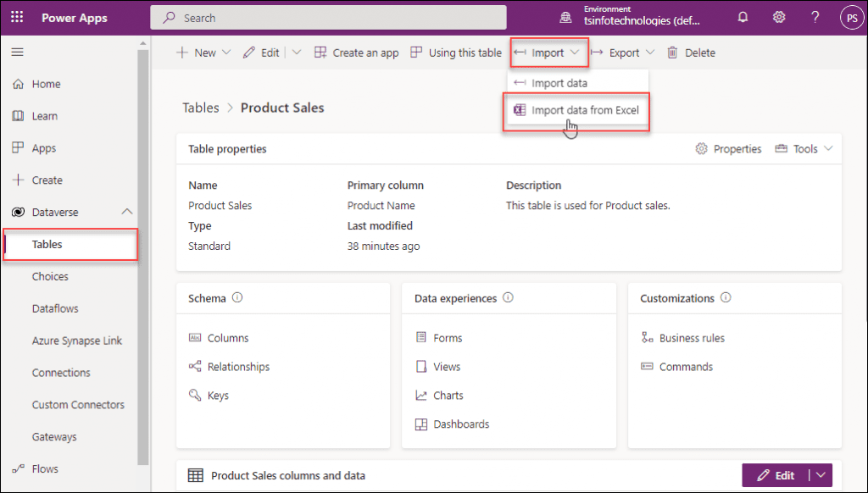Click the Views icon
Screen dimensions: 868x493
click(421, 366)
